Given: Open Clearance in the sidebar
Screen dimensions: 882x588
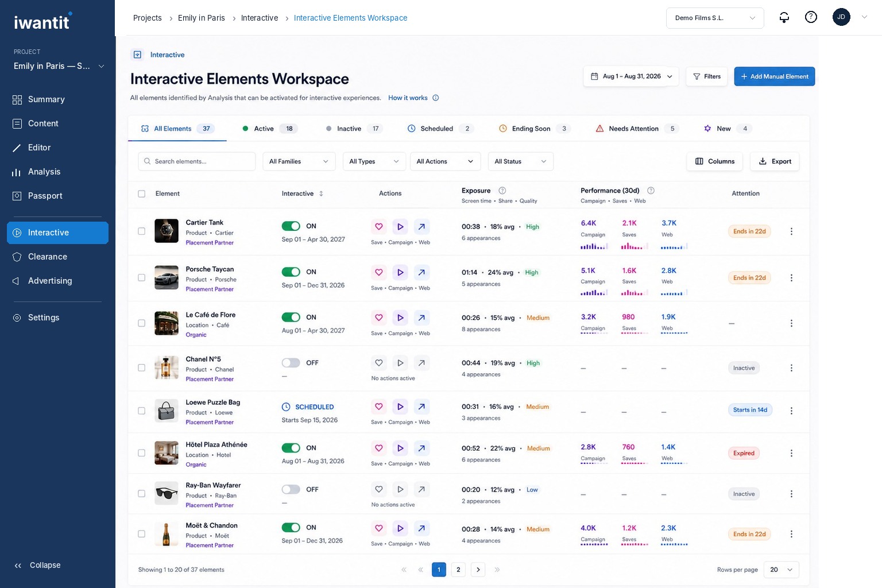Looking at the screenshot, I should (x=57, y=257).
